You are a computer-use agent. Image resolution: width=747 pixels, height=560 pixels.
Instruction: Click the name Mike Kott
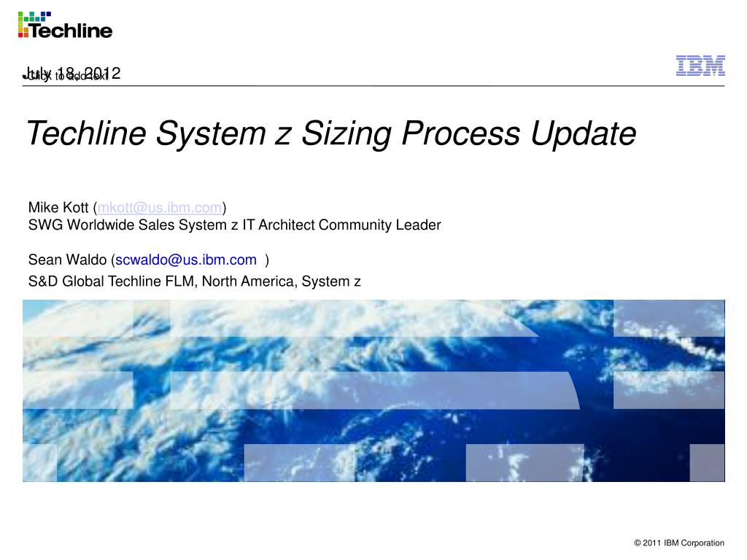pos(58,208)
